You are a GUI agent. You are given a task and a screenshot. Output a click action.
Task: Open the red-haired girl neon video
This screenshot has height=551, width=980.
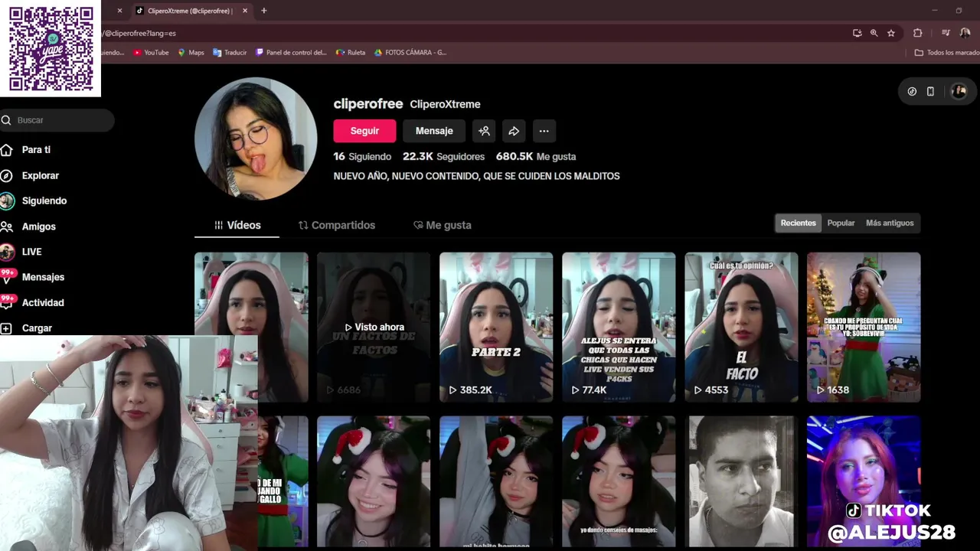pos(864,482)
